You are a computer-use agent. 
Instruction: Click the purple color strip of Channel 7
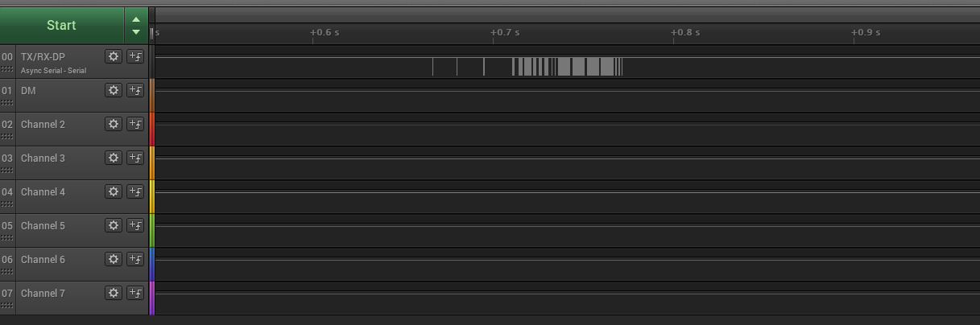tap(151, 298)
